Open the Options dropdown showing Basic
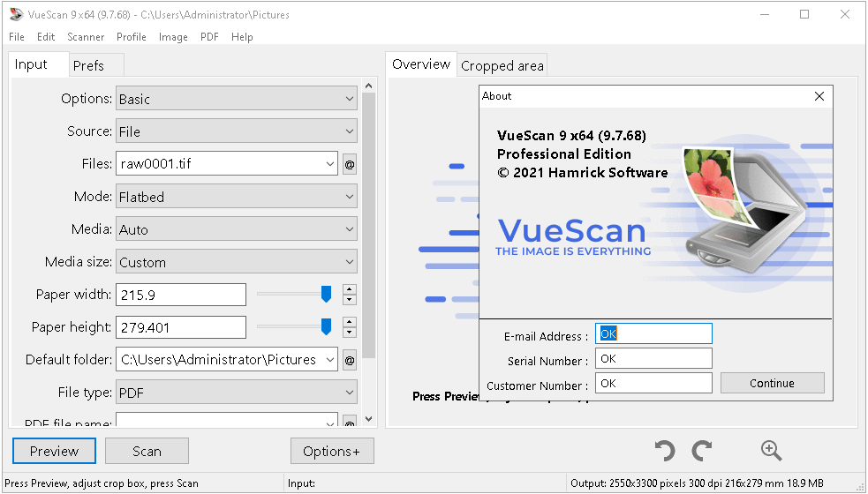This screenshot has height=494, width=868. [x=237, y=99]
